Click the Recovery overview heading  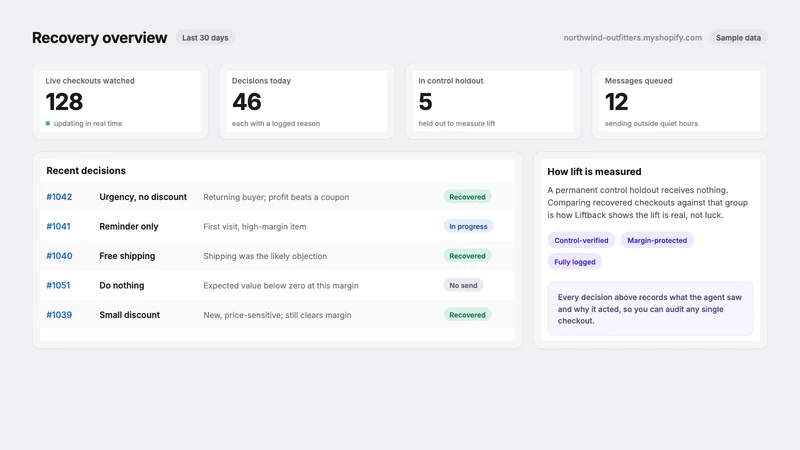99,38
